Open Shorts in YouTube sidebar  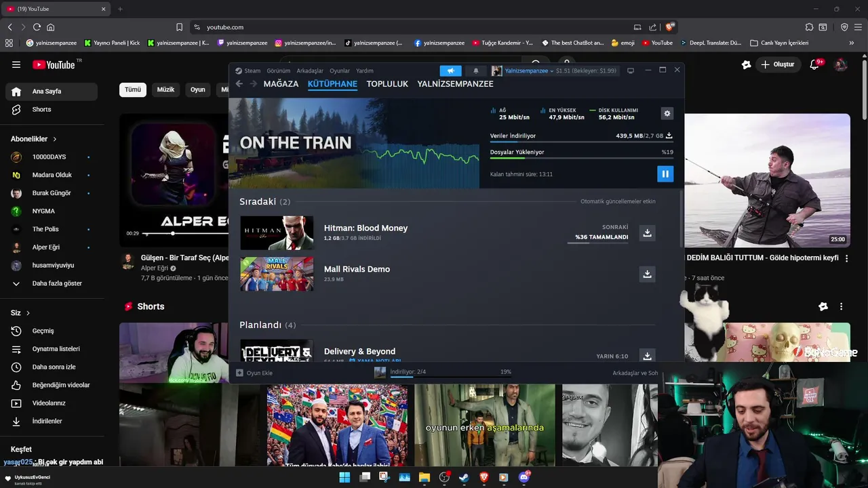52,109
